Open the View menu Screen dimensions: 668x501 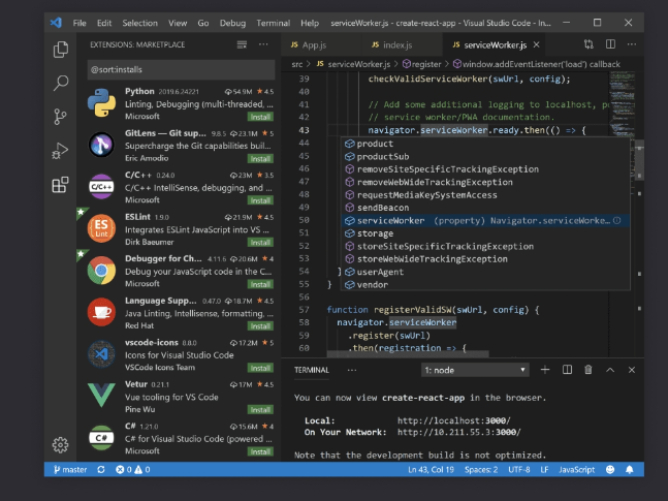coord(177,23)
